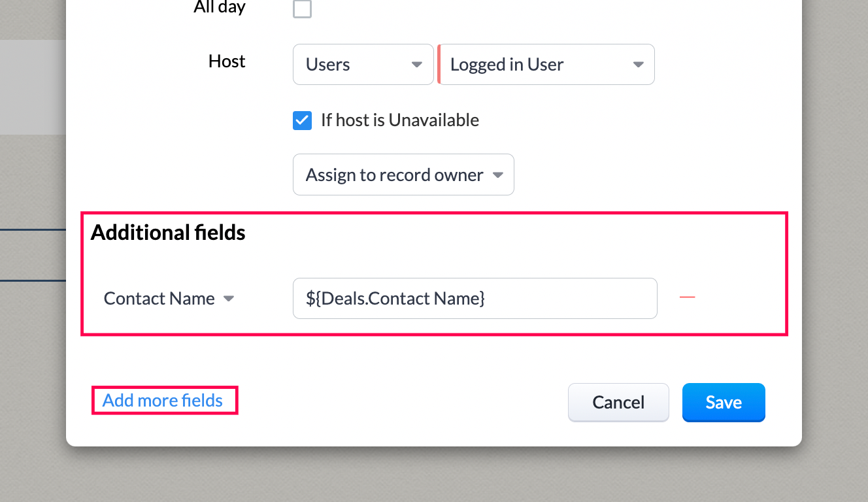This screenshot has height=502, width=868.
Task: Click the "If host is Unavailable" label text
Action: pyautogui.click(x=399, y=120)
